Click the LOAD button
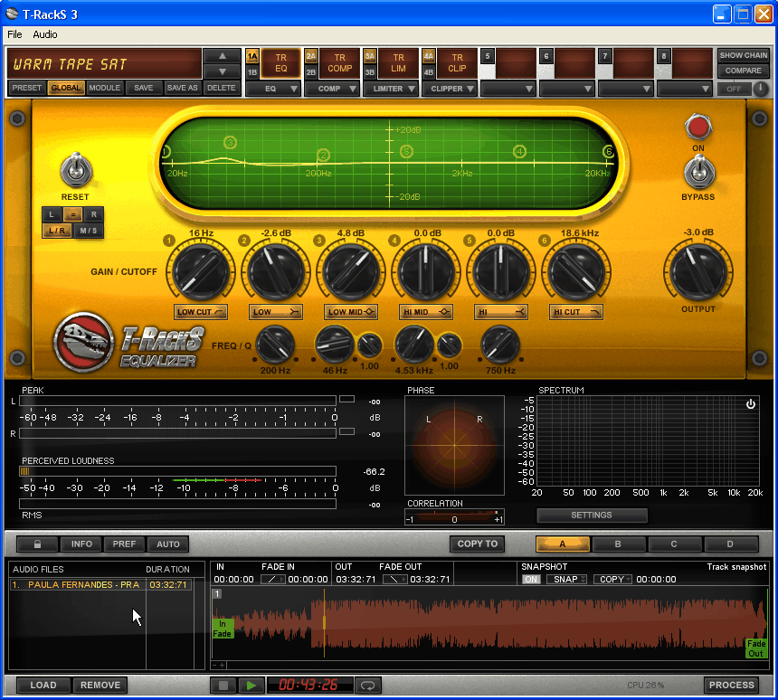This screenshot has height=700, width=778. pyautogui.click(x=43, y=686)
